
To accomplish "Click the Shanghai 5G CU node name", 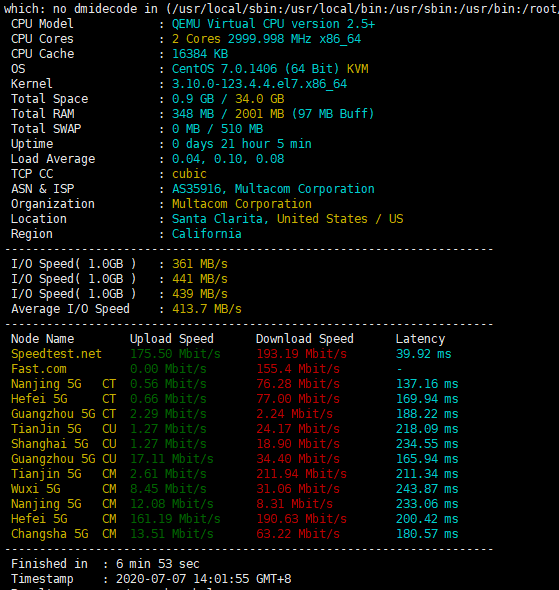I will [x=63, y=444].
